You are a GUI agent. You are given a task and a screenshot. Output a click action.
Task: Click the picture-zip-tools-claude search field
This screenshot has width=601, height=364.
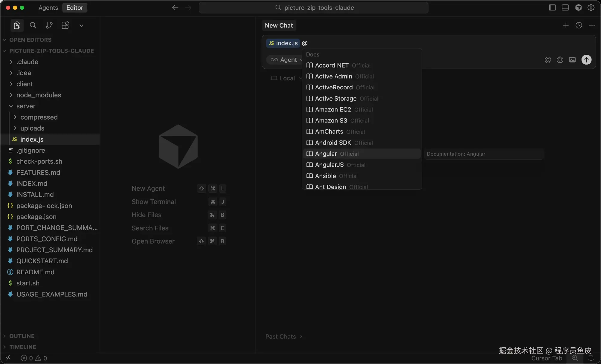point(313,7)
